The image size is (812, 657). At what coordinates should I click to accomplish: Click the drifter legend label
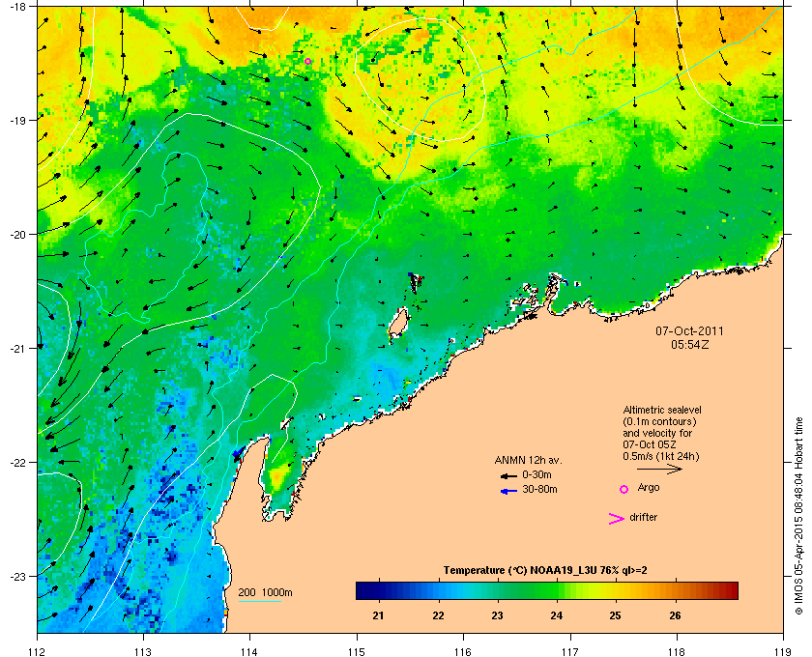click(643, 517)
